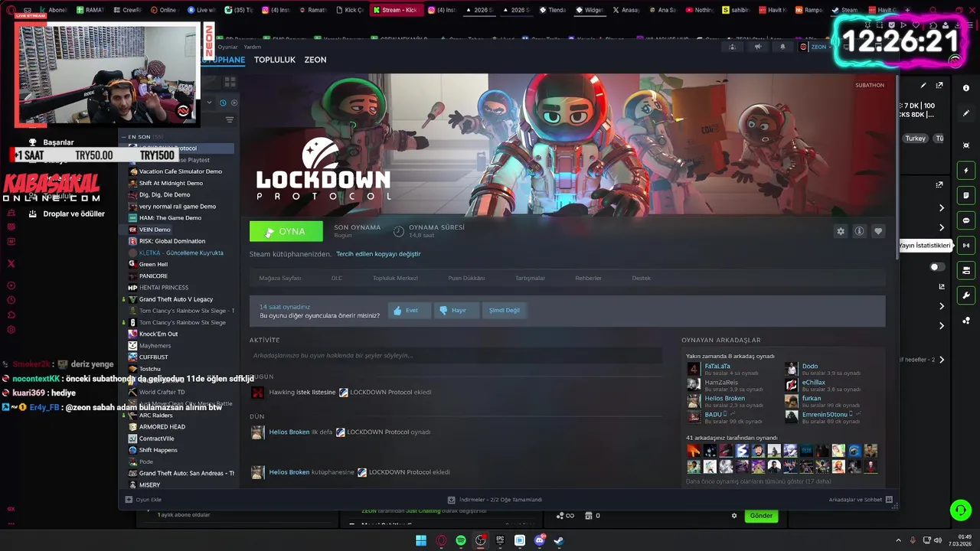Toggle the switch in Kick dashboard panel
This screenshot has height=551, width=980.
click(937, 267)
